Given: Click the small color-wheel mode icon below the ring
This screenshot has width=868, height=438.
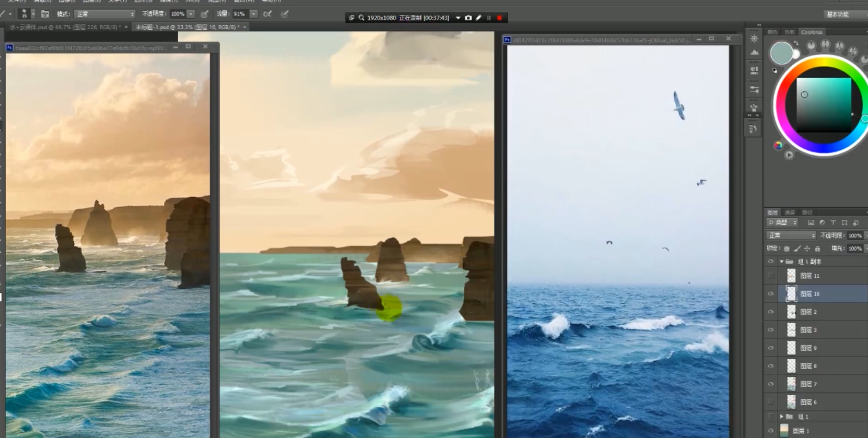Looking at the screenshot, I should point(778,146).
